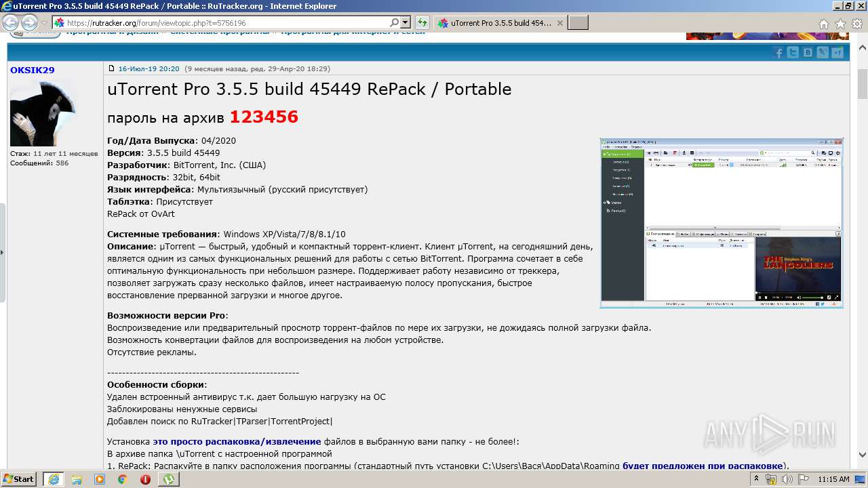Open the Opera browser taskbar icon
Image resolution: width=868 pixels, height=488 pixels.
click(145, 479)
